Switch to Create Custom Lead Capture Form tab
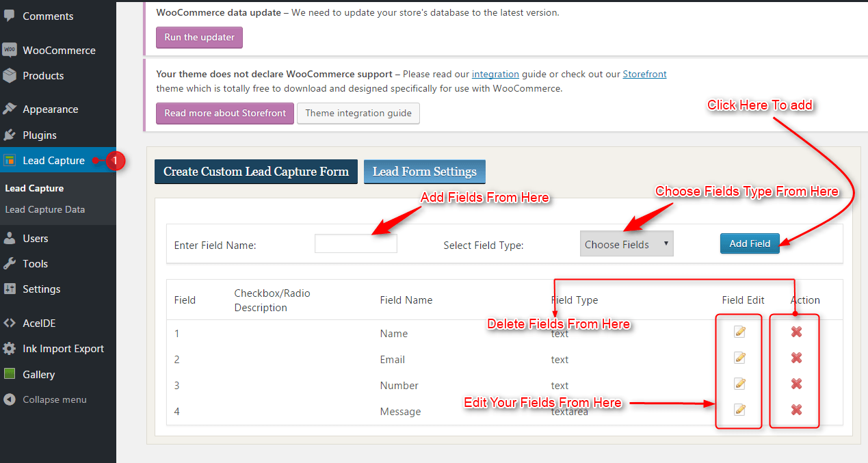This screenshot has height=463, width=868. click(256, 172)
